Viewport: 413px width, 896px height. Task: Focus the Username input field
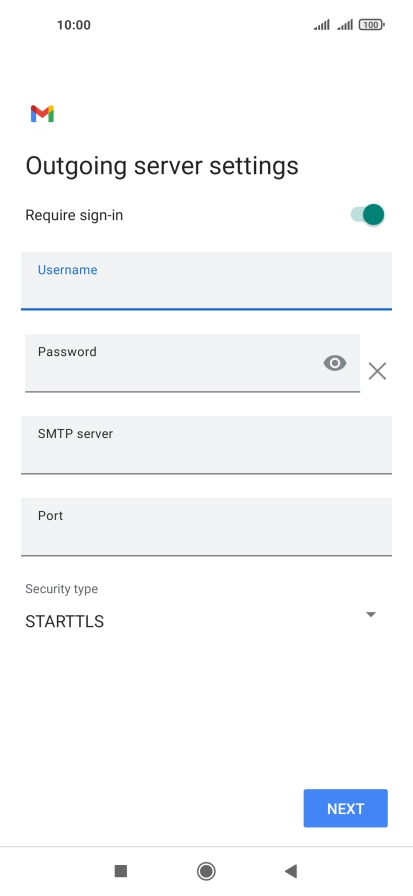coord(206,281)
